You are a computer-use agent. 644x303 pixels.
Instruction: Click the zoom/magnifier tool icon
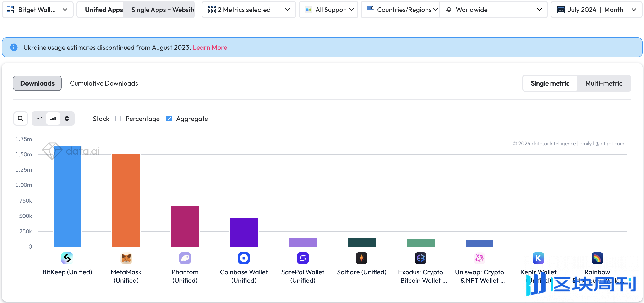(21, 119)
